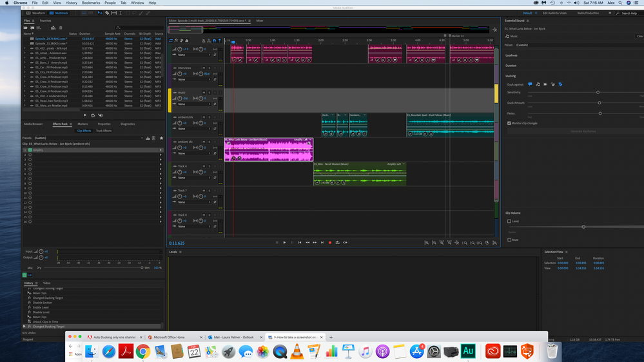The width and height of the screenshot is (644, 362).
Task: Click the favorite star in Effects Rack
Action: [x=161, y=138]
